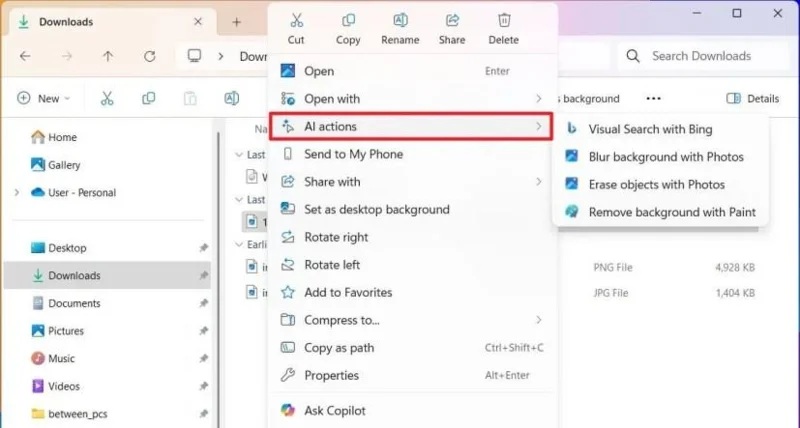
Task: Click the Forward navigation arrow
Action: [67, 56]
